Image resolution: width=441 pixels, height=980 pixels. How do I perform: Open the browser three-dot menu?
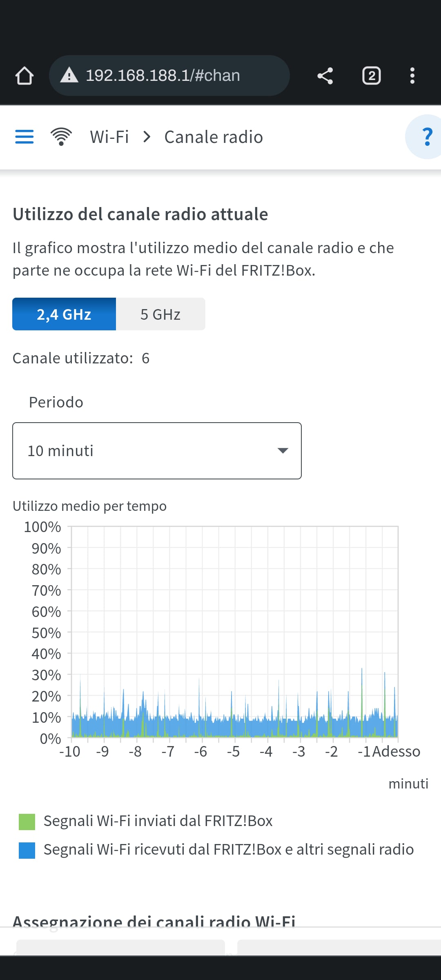(412, 76)
